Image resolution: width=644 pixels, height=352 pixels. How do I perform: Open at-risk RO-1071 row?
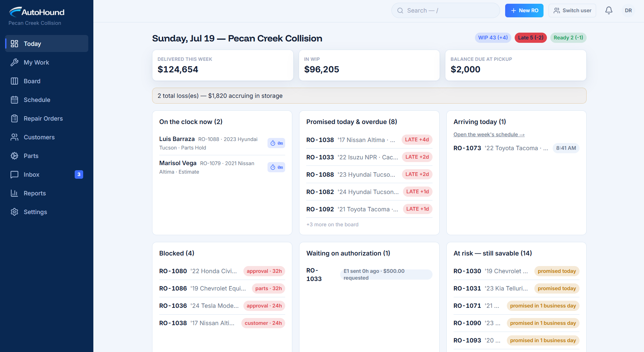(516, 306)
